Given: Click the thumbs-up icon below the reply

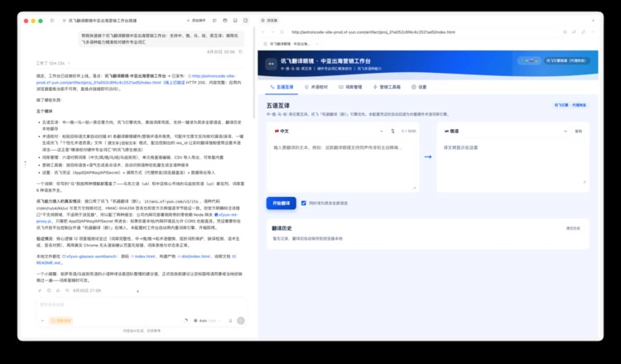Looking at the screenshot, I should point(58,290).
